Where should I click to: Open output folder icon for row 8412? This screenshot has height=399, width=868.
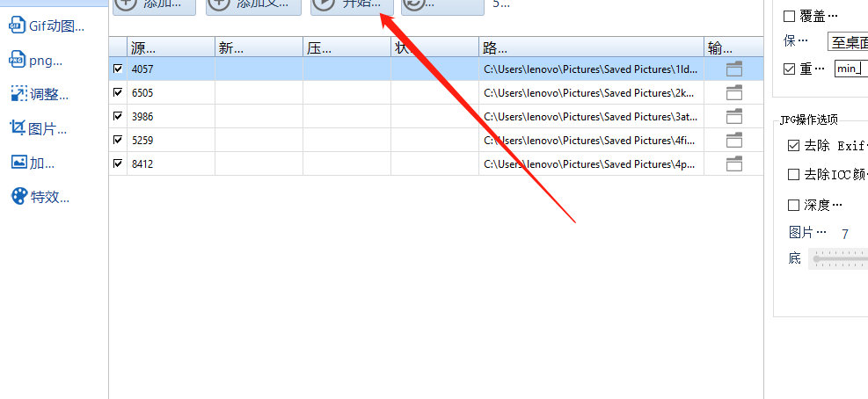coord(734,164)
